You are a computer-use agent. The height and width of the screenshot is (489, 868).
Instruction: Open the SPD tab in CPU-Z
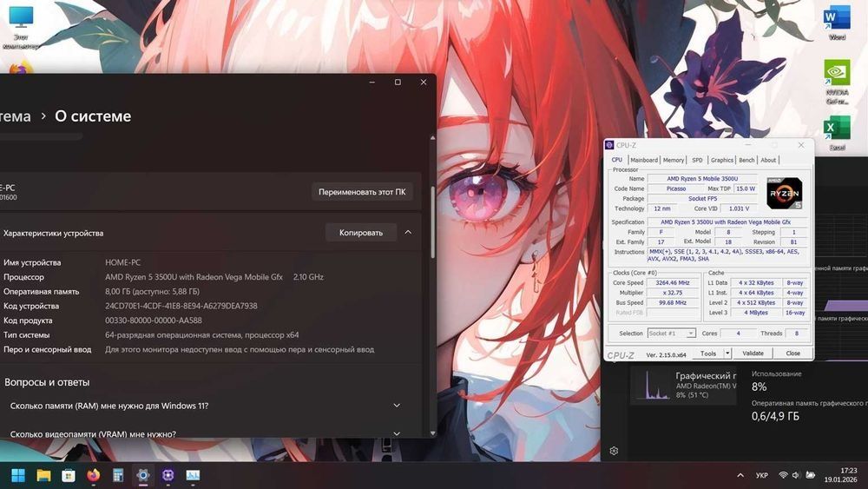click(x=697, y=160)
